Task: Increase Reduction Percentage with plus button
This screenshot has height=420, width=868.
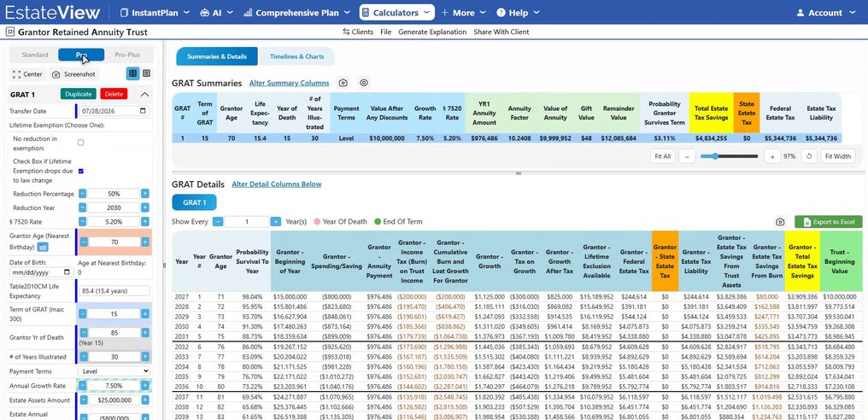Action: pos(145,194)
